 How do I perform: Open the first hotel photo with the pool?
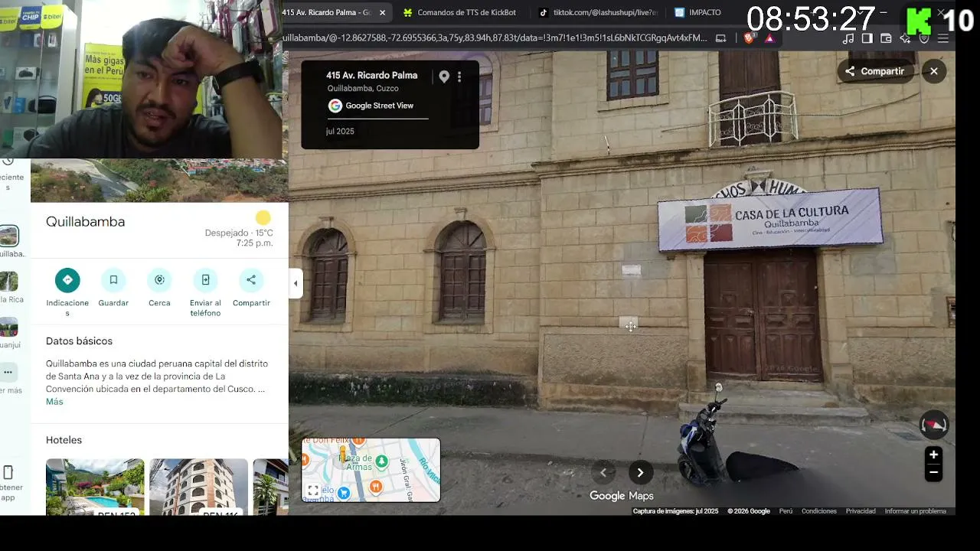(x=95, y=487)
